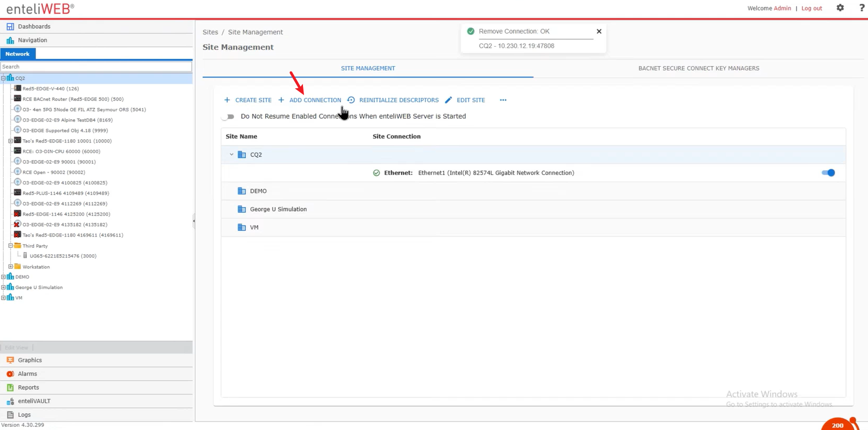Screen dimensions: 868x430
Task: Select O3-EDGE Supported Obj 4.18 item
Action: pos(65,130)
